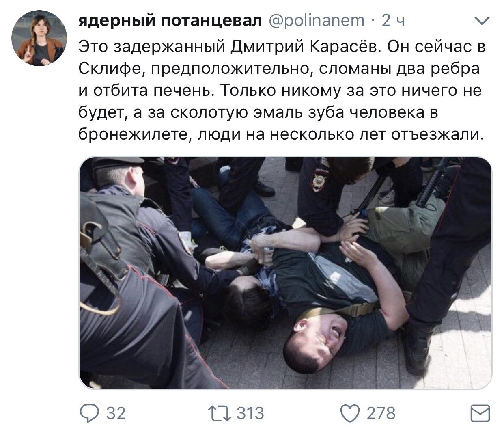This screenshot has width=504, height=447.
Task: Retweet using the arrows icon
Action: [220, 414]
